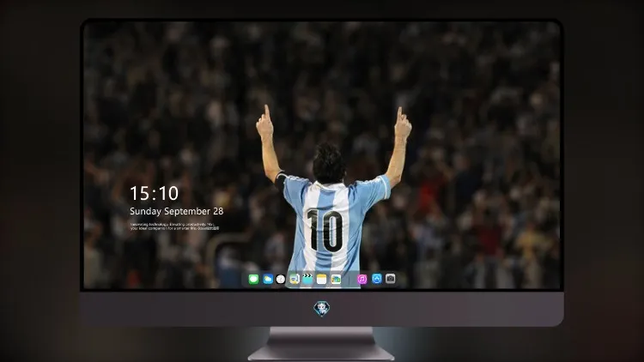Viewport: 644px width, 362px height.
Task: Click the Sunday September 28 date text
Action: coord(177,211)
